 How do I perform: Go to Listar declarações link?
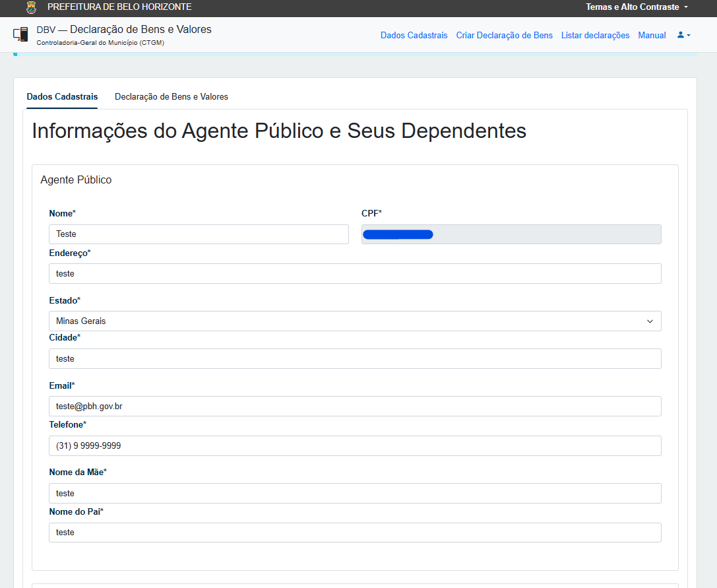click(596, 35)
